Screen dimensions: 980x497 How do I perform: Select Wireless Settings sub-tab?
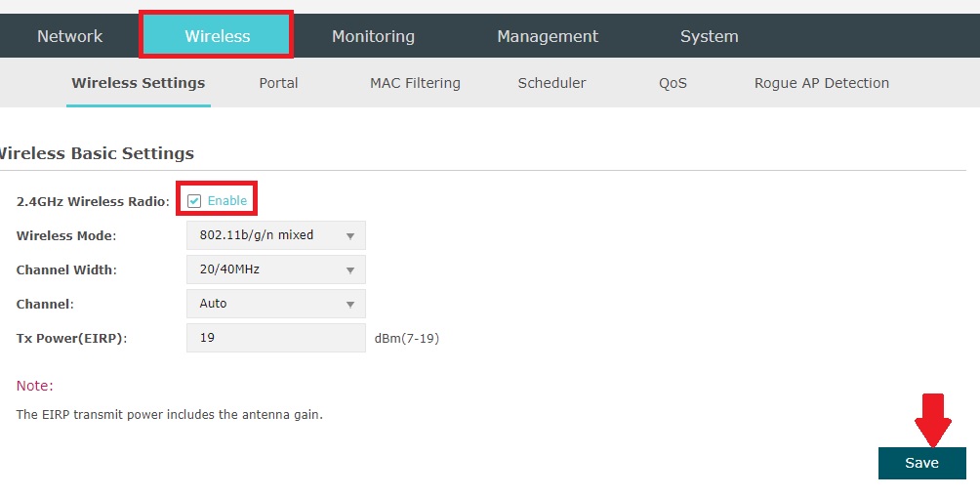coord(139,83)
